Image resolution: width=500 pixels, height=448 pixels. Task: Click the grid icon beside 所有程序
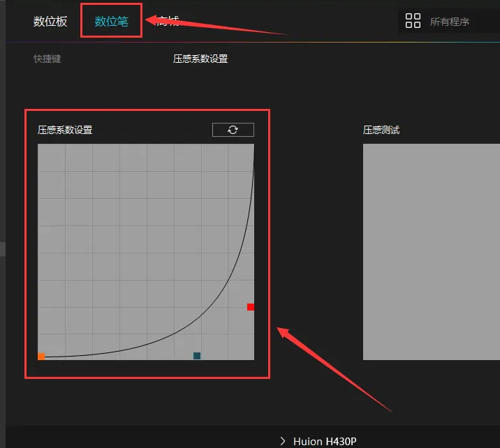point(413,21)
